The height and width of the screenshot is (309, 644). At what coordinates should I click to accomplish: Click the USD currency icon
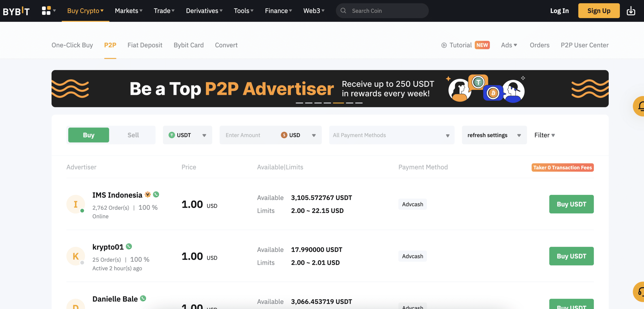284,135
